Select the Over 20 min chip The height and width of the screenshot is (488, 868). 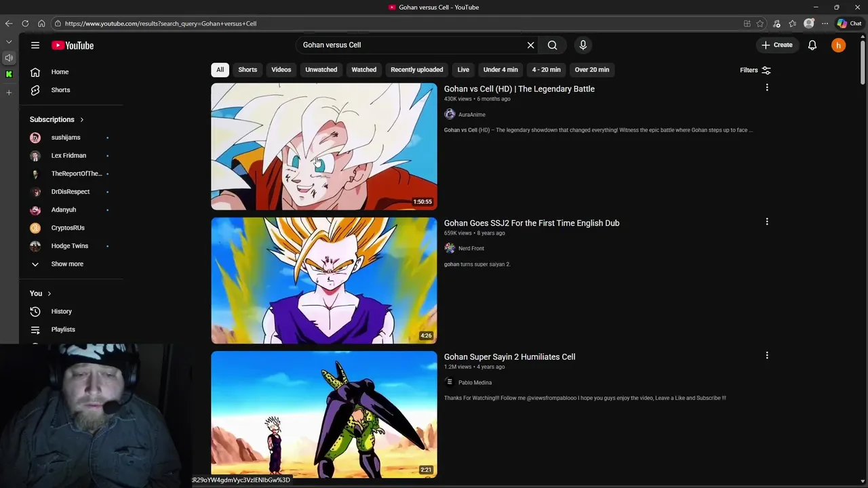click(x=592, y=70)
